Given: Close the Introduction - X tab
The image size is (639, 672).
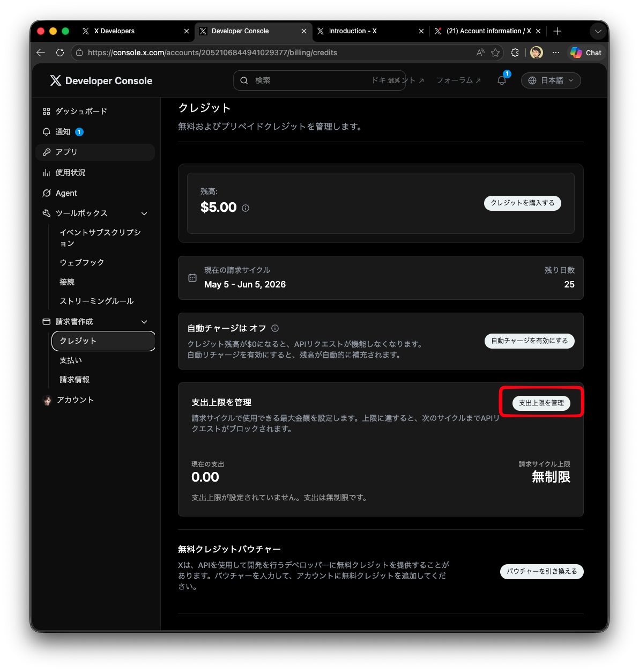Looking at the screenshot, I should pyautogui.click(x=421, y=31).
